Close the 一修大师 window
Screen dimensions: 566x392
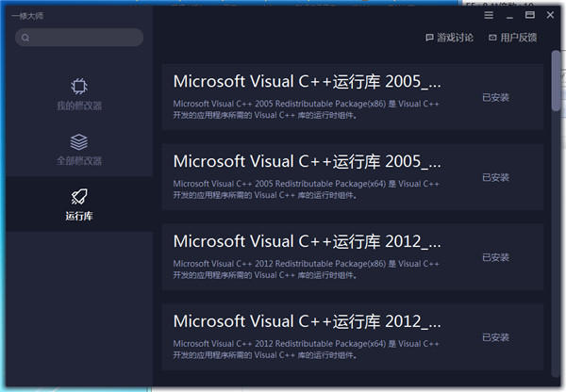click(550, 15)
